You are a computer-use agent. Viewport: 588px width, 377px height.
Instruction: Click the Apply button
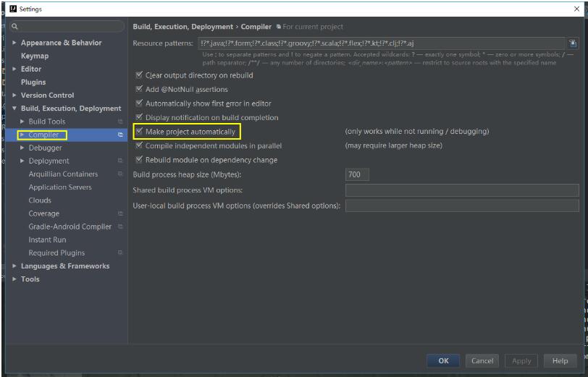pyautogui.click(x=521, y=360)
